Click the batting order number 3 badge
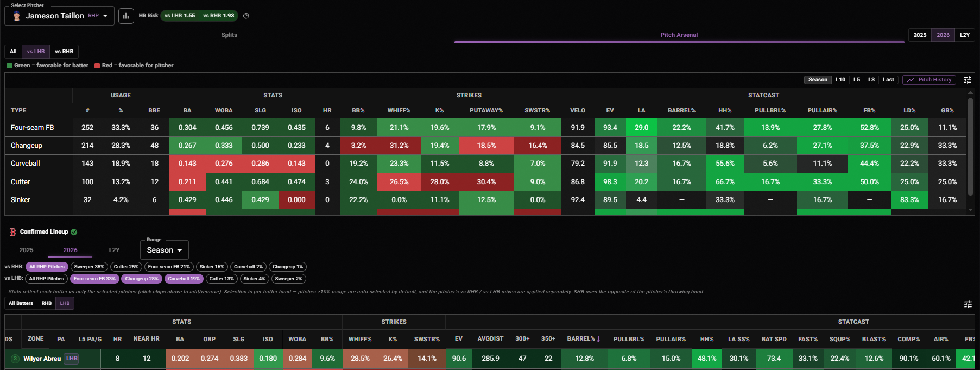This screenshot has height=370, width=980. tap(15, 359)
